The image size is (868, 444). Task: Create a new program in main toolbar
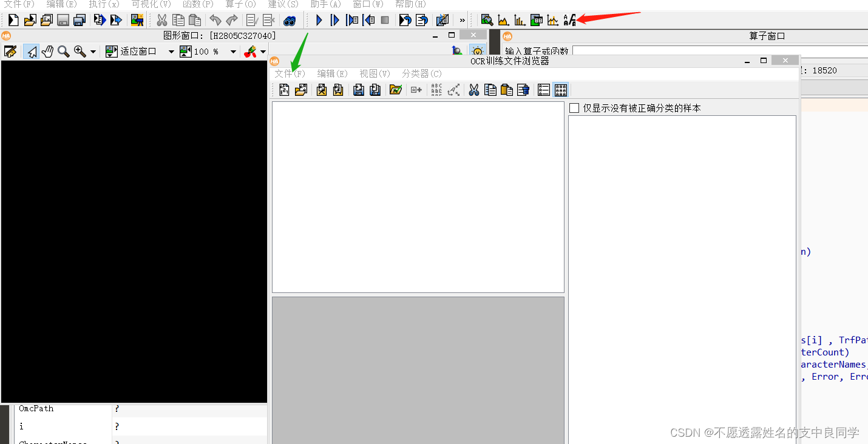13,20
